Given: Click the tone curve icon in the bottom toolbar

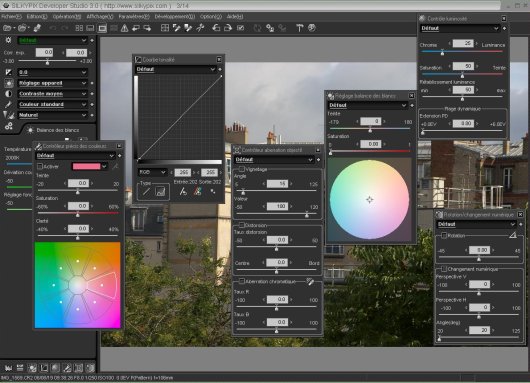Looking at the screenshot, I should (x=44, y=368).
